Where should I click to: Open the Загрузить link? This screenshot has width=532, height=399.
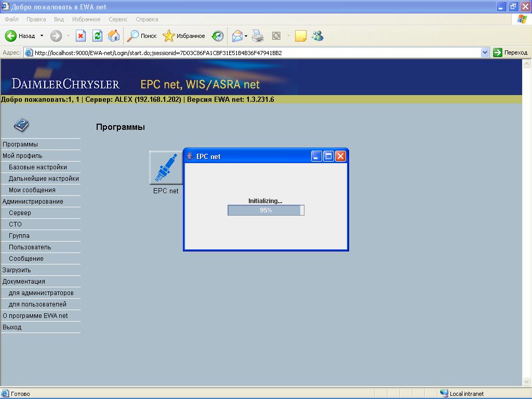17,270
